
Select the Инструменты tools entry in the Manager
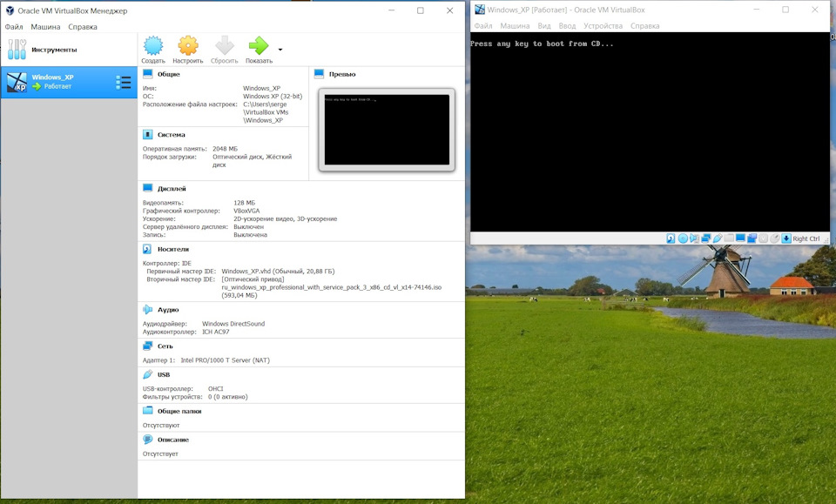pyautogui.click(x=69, y=50)
